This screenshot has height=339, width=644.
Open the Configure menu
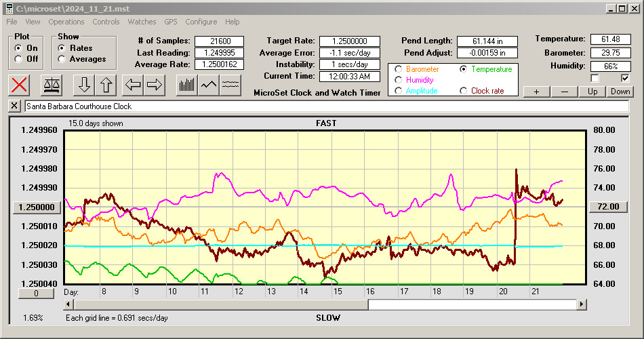[201, 22]
